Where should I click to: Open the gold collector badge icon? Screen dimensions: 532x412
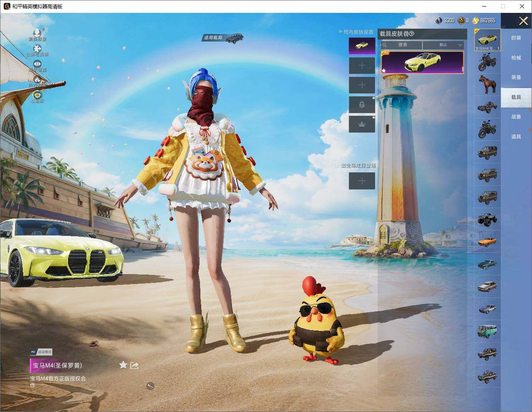pyautogui.click(x=37, y=94)
